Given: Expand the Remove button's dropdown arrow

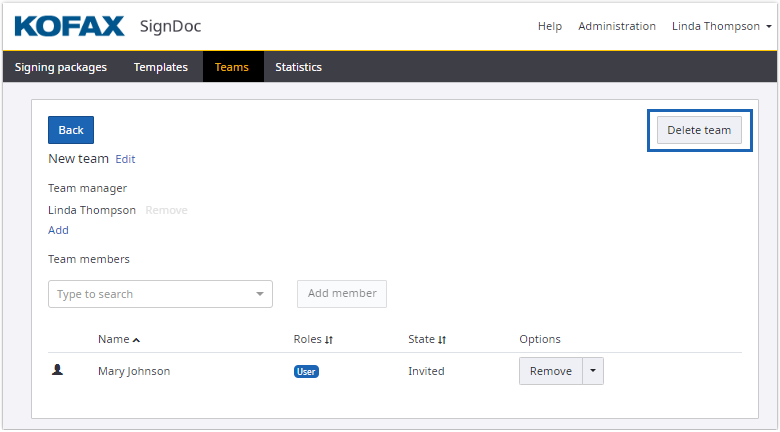Looking at the screenshot, I should click(x=592, y=371).
